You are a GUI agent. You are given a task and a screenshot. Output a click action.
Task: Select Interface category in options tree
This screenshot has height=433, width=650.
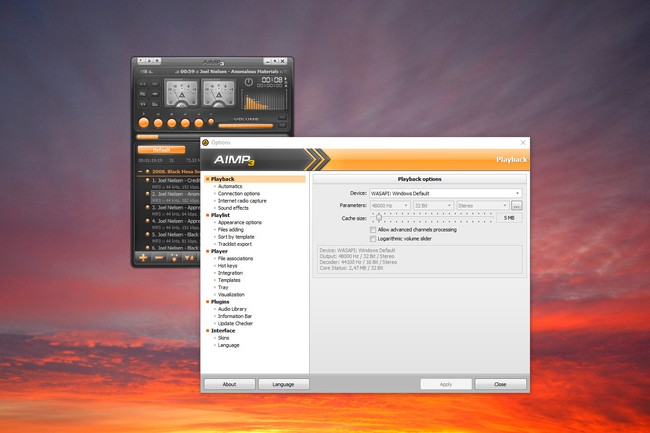point(223,331)
